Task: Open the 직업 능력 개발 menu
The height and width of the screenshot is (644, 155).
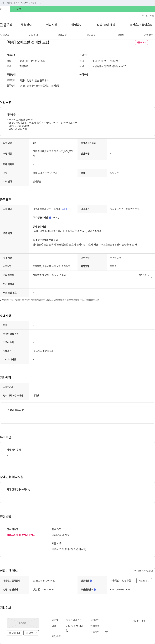Action: [x=106, y=25]
